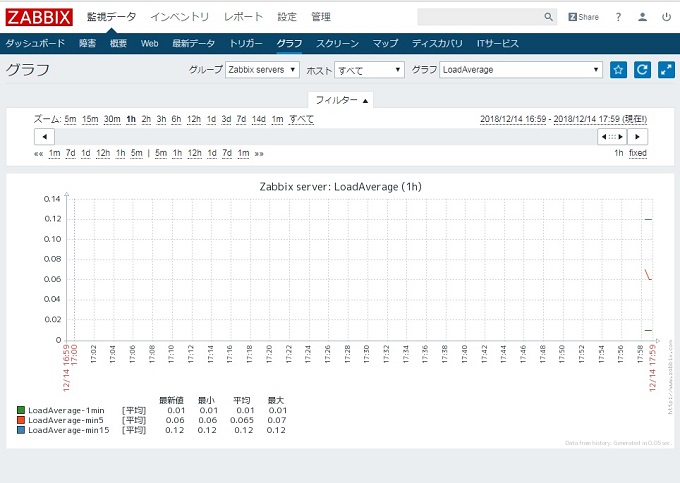
Task: Click the LoadAverage-1min green legend swatch
Action: point(21,410)
